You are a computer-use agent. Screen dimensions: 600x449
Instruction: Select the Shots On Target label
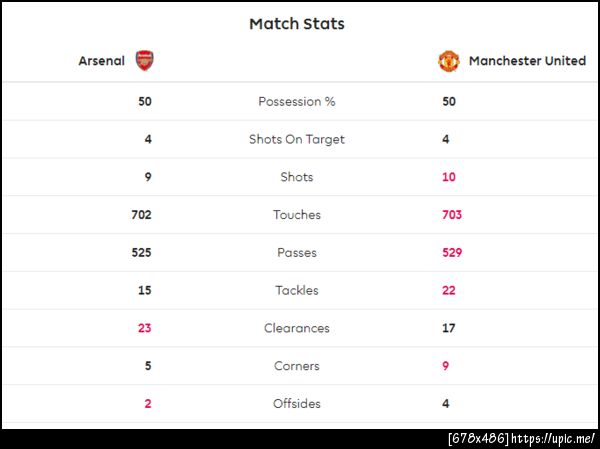coord(297,139)
